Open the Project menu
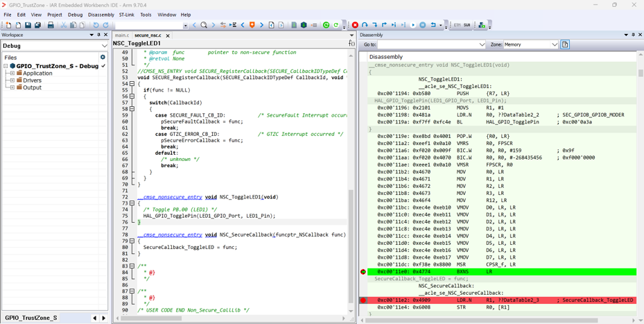This screenshot has height=324, width=644. coord(55,15)
